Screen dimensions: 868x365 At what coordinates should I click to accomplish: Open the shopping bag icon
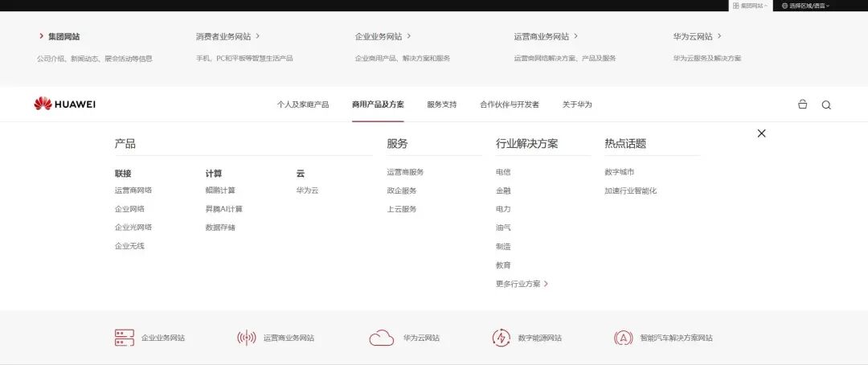pyautogui.click(x=802, y=105)
